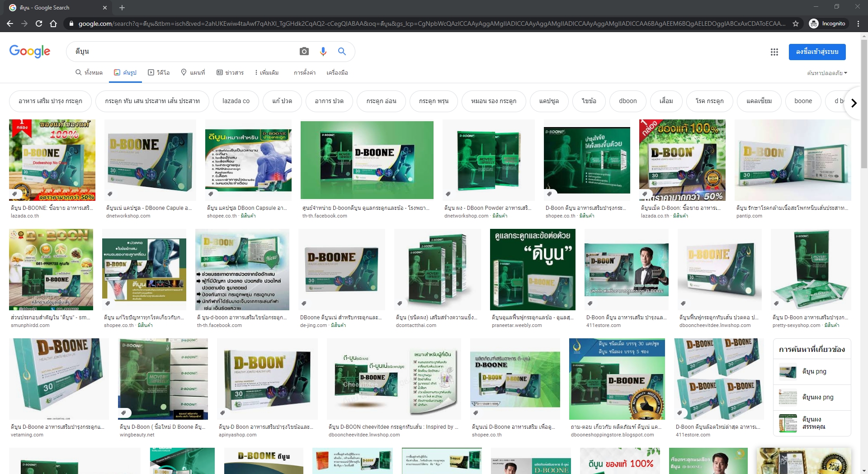Switch to the วิดีโอ videos tab
The image size is (868, 474).
(159, 72)
